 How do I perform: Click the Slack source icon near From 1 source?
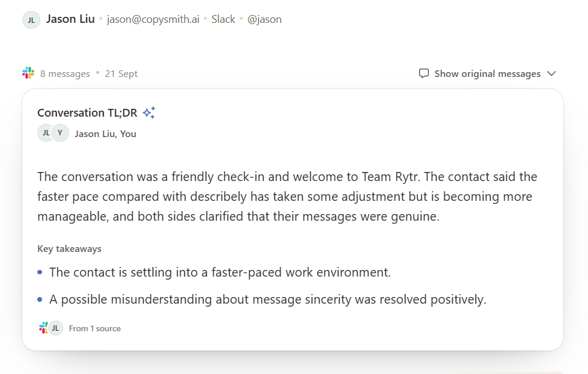(x=43, y=328)
